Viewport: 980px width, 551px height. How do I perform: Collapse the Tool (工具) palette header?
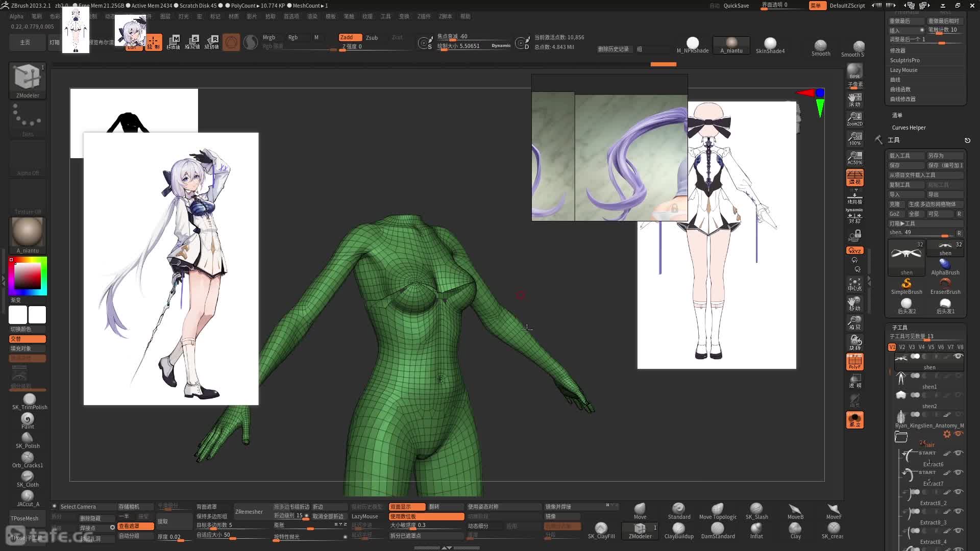[894, 140]
